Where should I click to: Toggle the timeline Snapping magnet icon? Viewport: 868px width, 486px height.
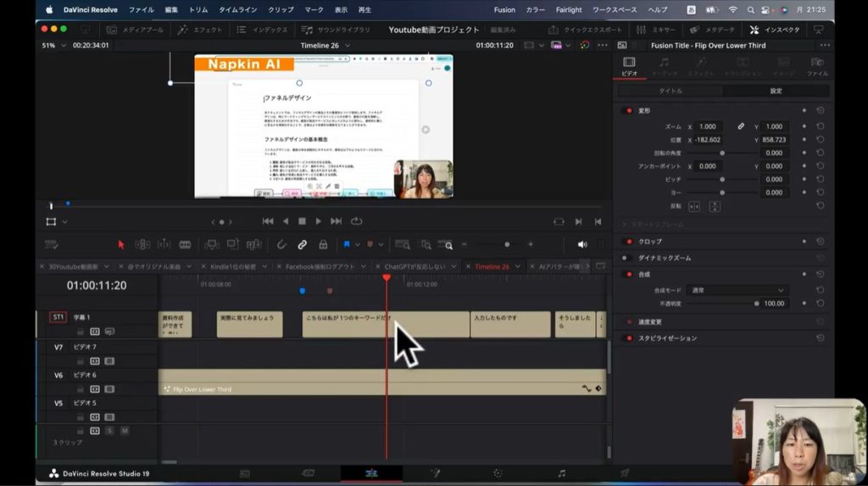(x=281, y=244)
